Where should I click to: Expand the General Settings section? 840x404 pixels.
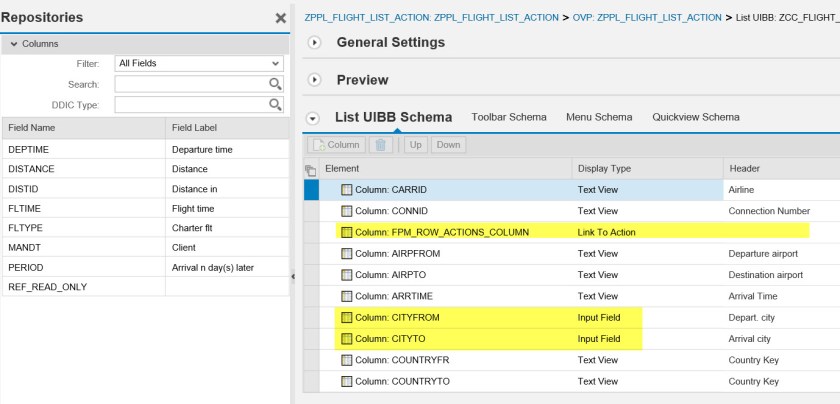pos(315,42)
